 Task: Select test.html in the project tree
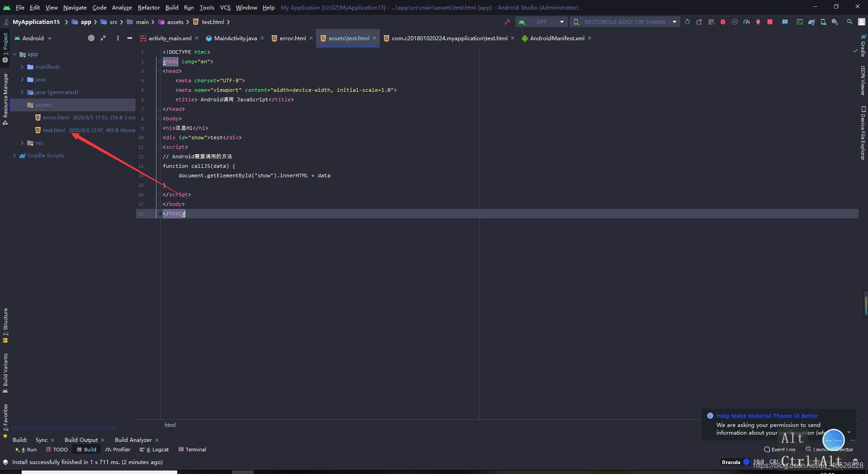point(54,130)
